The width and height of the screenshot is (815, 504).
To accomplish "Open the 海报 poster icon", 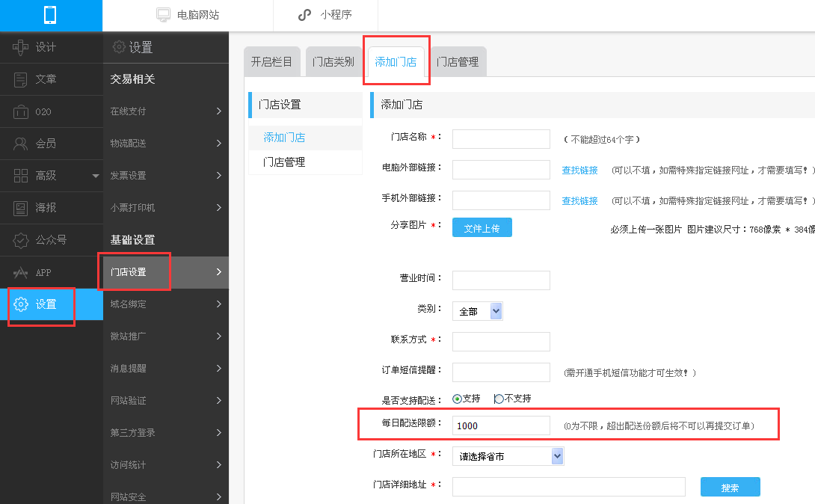I will click(x=20, y=209).
